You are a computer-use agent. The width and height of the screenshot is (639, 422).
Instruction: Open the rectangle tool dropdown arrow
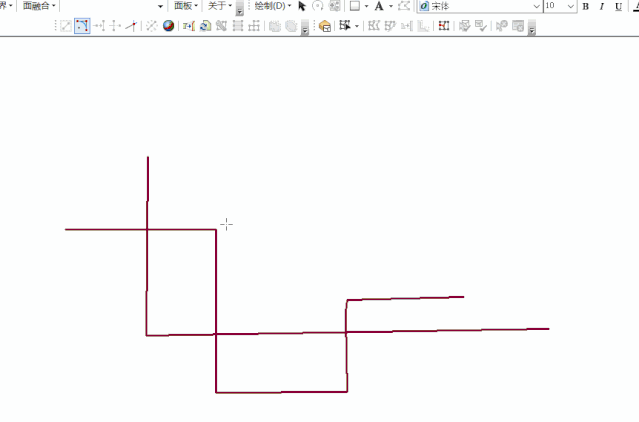pos(366,6)
